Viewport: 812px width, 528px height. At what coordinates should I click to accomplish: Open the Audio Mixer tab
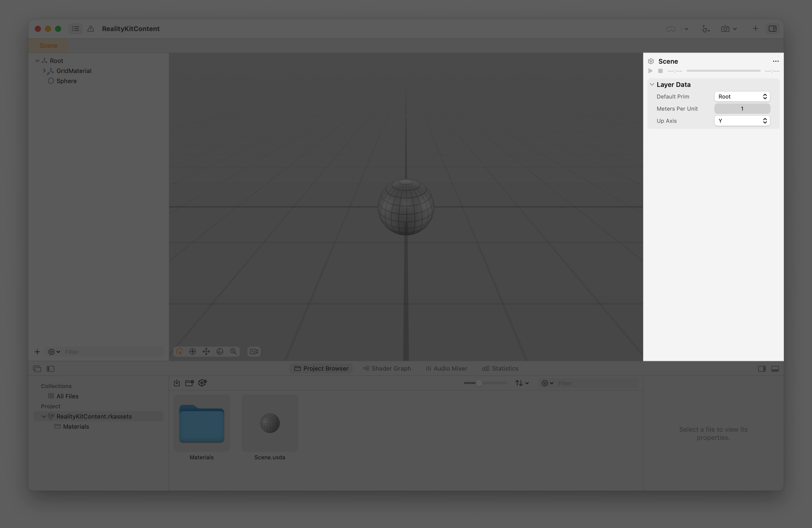click(x=446, y=368)
